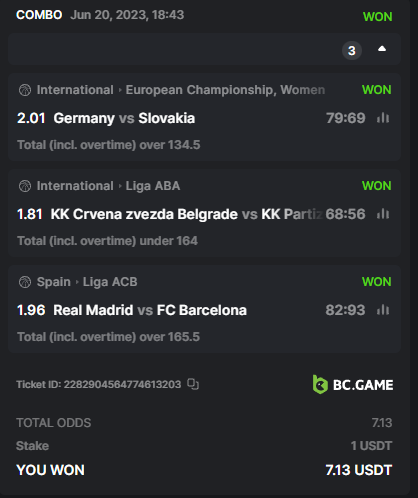Viewport: 418px width, 498px height.
Task: Click the 7.13 USDT winnings amount
Action: click(x=359, y=470)
